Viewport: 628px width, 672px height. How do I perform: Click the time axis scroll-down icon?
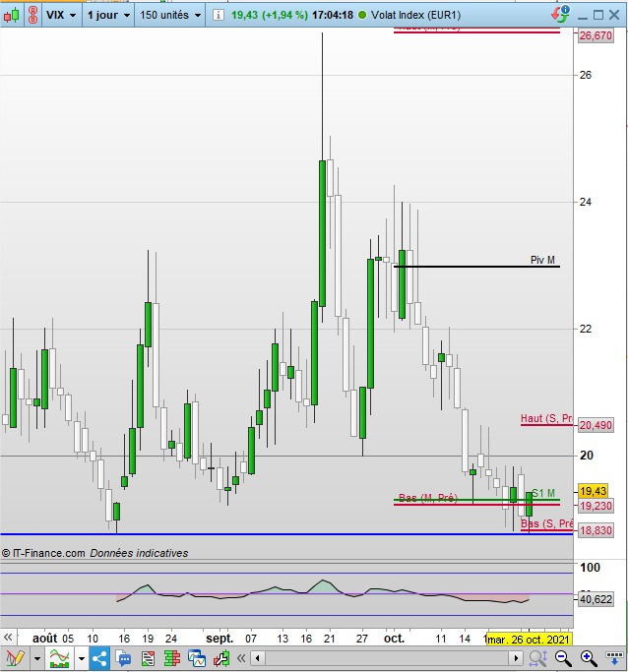click(614, 657)
